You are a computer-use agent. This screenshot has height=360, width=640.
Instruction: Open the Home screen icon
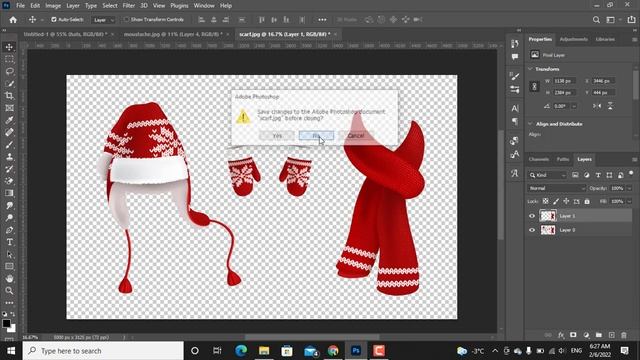point(13,20)
